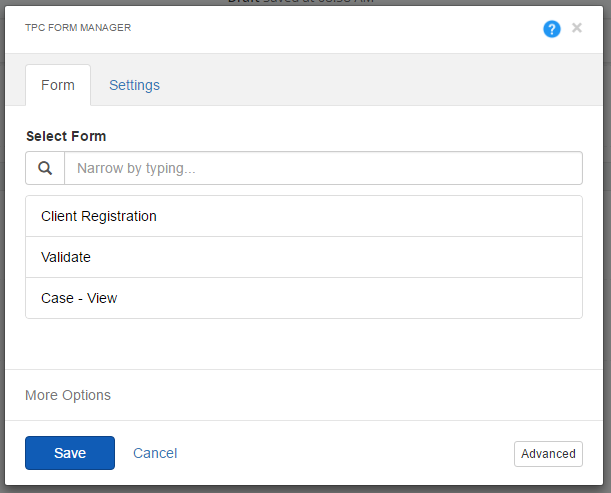
Task: Expand More Options section
Action: click(68, 395)
